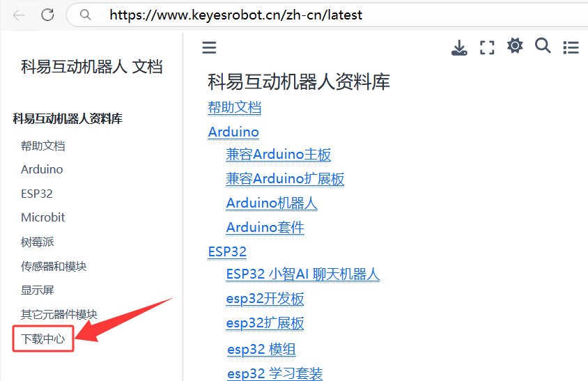Image resolution: width=588 pixels, height=381 pixels.
Task: Click the 科易互动机器人资料库 page heading
Action: [299, 81]
